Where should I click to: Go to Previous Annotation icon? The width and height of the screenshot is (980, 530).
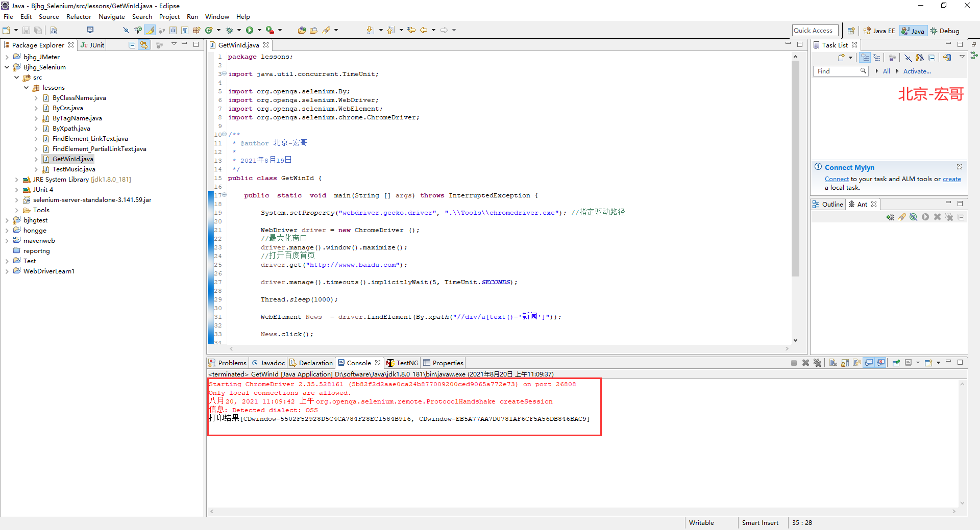tap(391, 31)
